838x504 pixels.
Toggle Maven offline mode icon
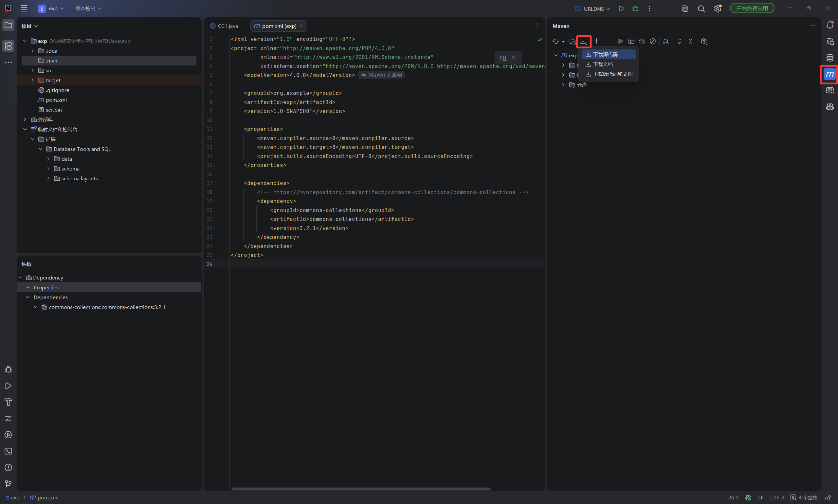[x=642, y=41]
